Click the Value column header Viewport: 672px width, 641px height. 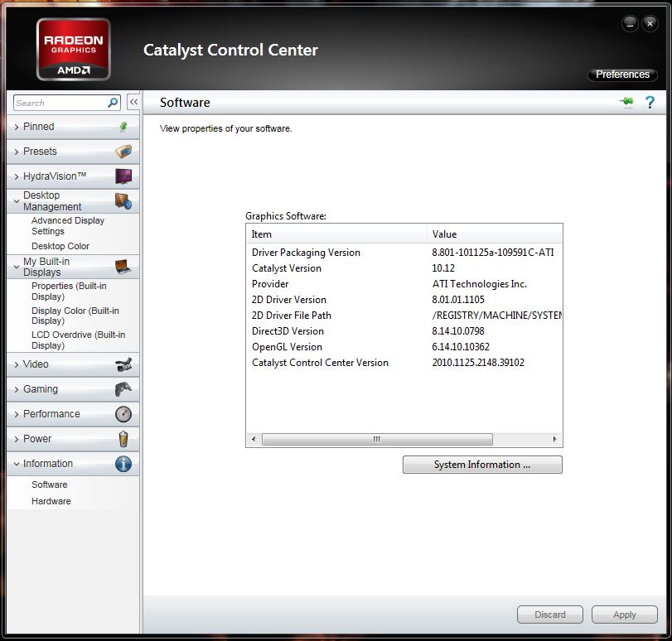[x=494, y=234]
